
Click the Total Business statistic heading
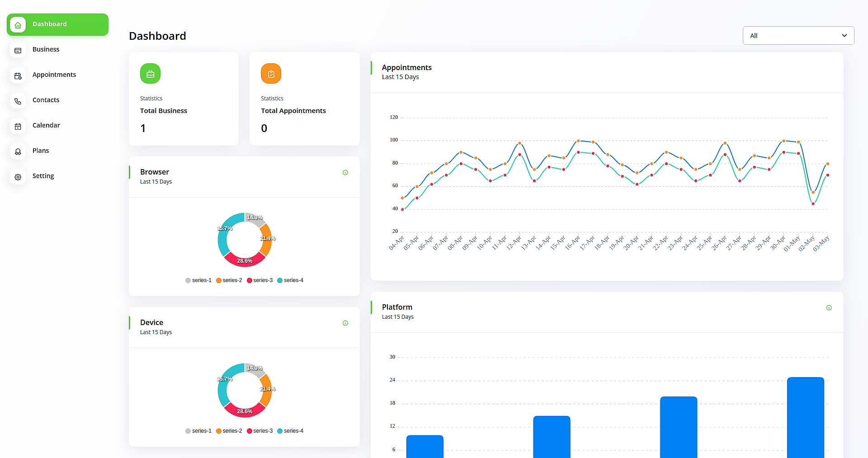tap(164, 111)
